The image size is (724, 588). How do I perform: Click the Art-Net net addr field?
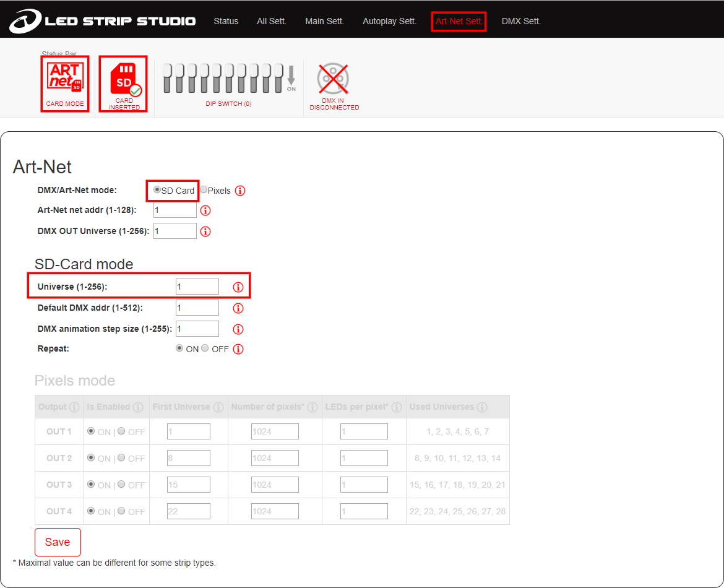(x=175, y=210)
